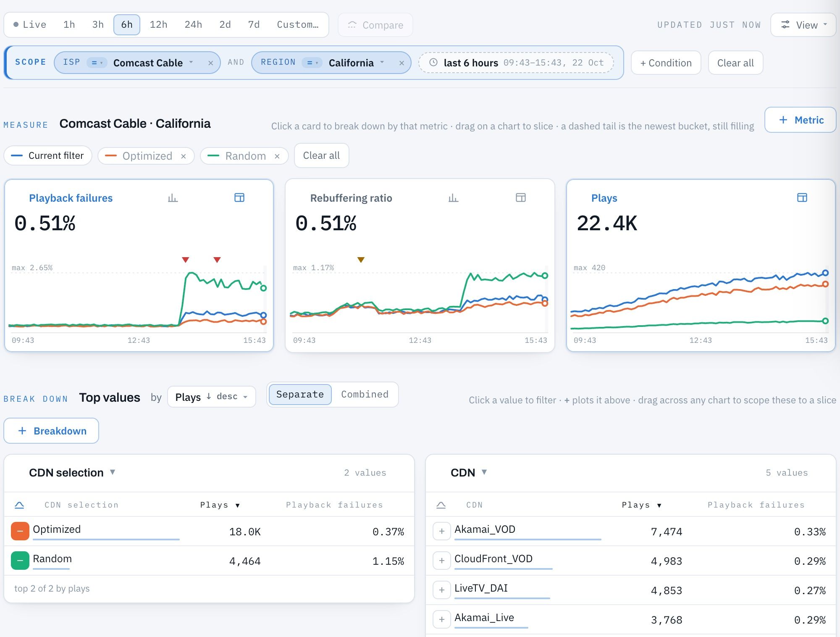Select the 12h time range
The image size is (840, 637).
tap(158, 25)
